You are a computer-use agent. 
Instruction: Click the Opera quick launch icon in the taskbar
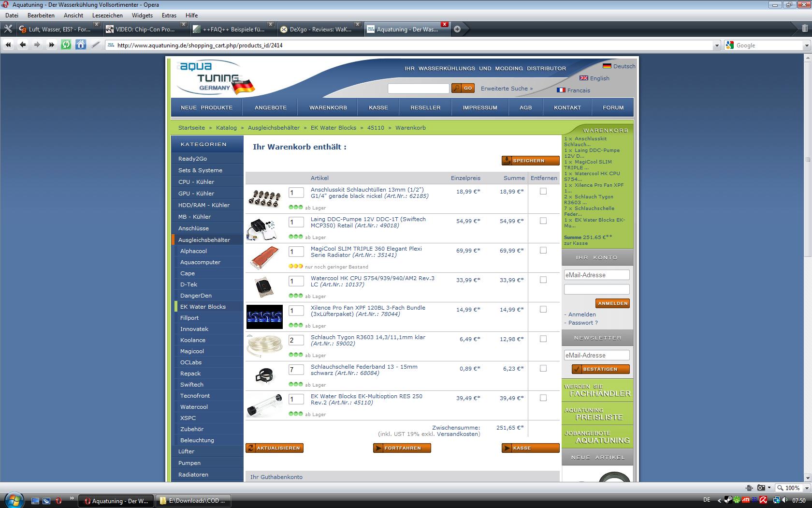tap(58, 501)
